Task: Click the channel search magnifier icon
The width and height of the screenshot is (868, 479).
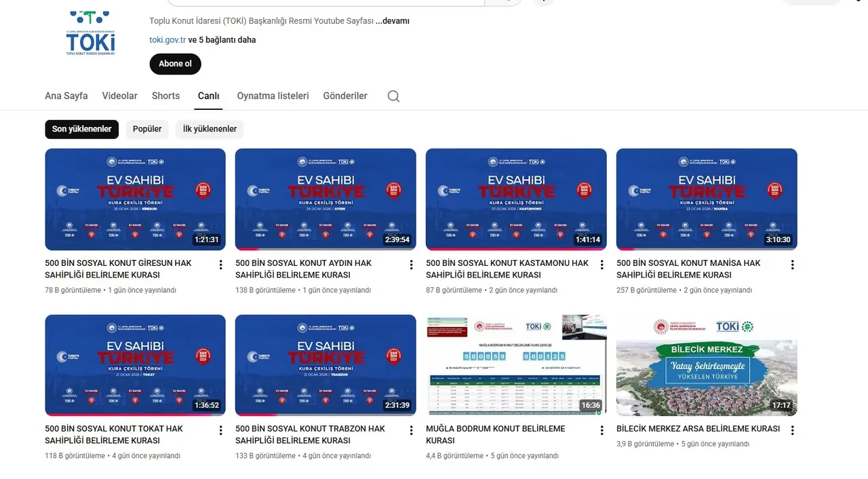Action: coord(393,96)
